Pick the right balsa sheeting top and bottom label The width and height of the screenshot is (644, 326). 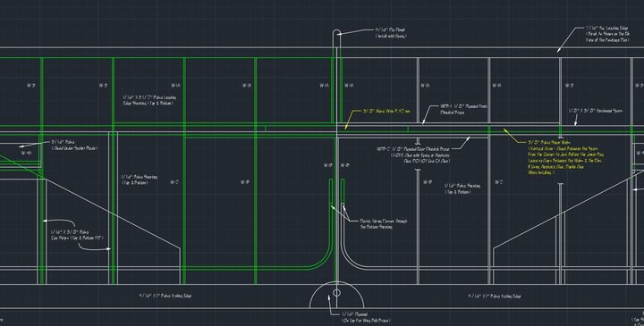[462, 188]
